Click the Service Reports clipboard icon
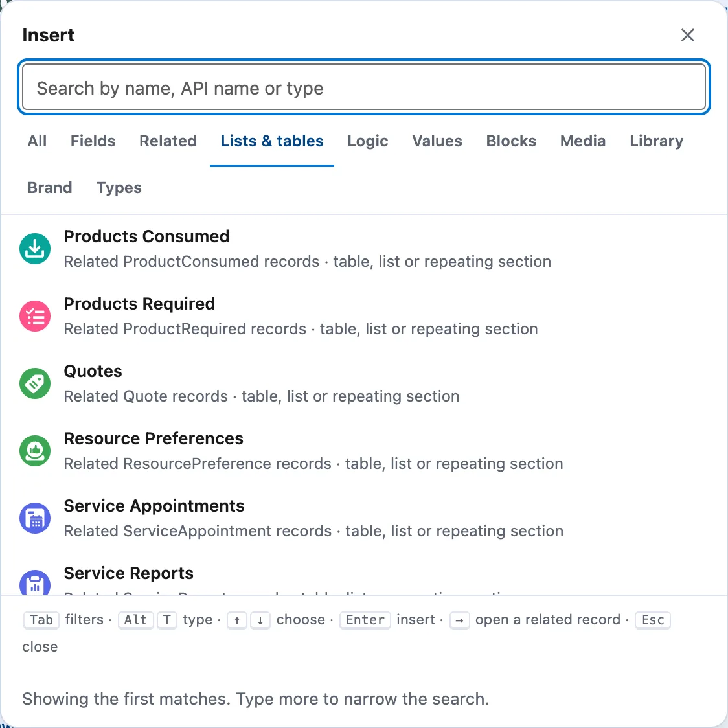Image resolution: width=728 pixels, height=728 pixels. (x=35, y=582)
